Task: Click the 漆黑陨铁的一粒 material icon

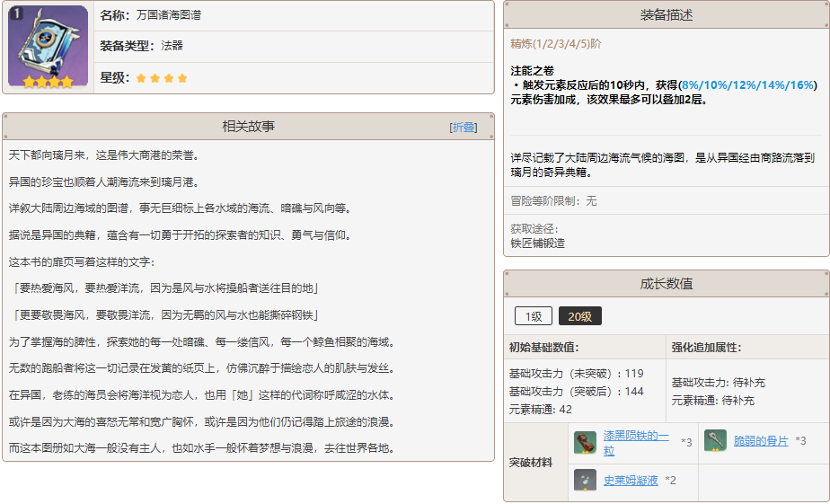Action: (x=585, y=443)
